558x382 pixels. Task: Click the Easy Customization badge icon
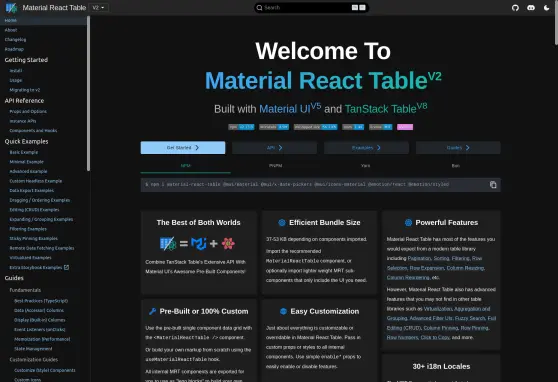click(283, 311)
